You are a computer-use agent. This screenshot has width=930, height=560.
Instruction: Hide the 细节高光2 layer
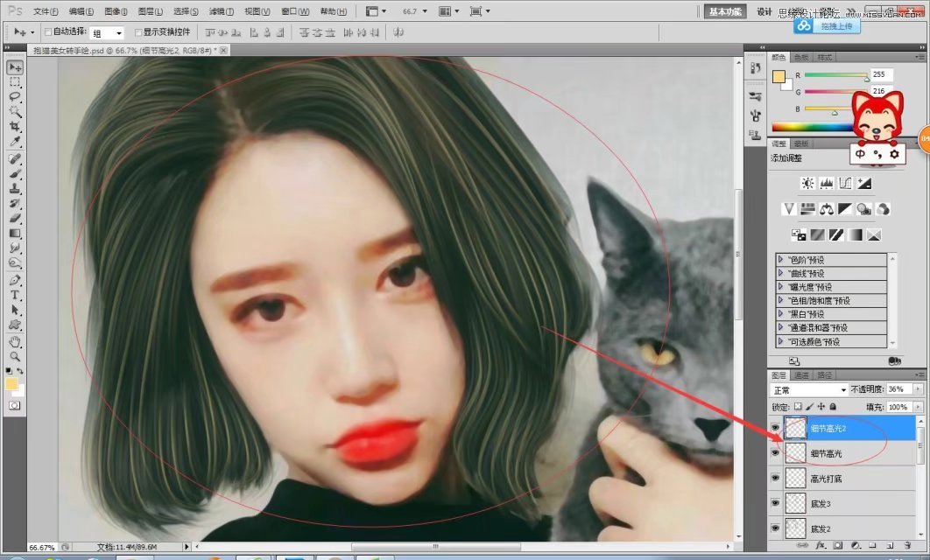(x=775, y=428)
